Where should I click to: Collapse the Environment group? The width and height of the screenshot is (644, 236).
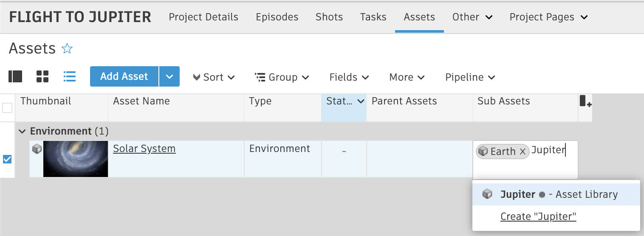(x=22, y=132)
